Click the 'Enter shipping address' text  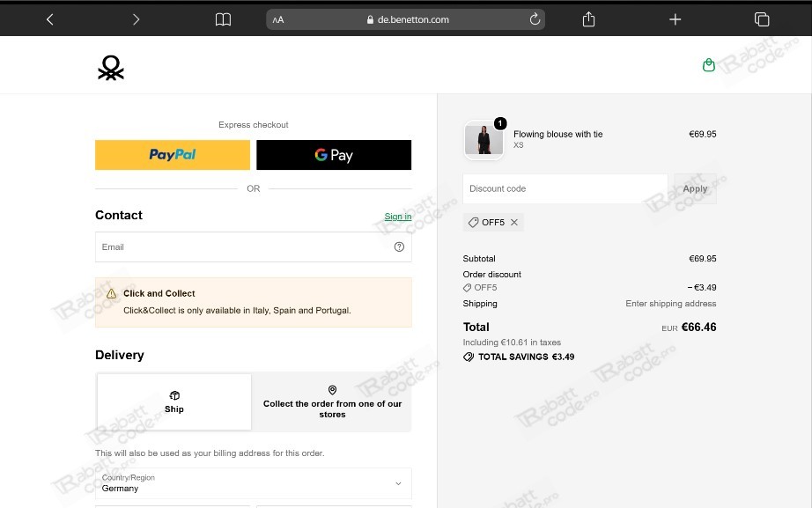[670, 304]
